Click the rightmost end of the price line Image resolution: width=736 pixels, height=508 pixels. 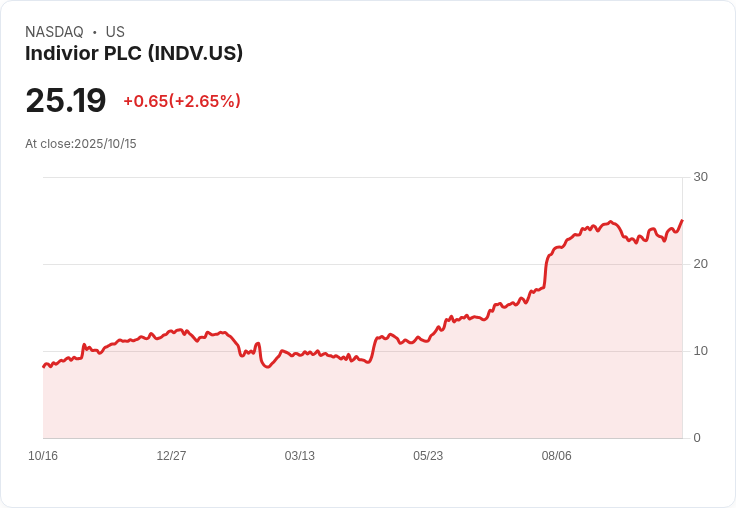pos(682,221)
